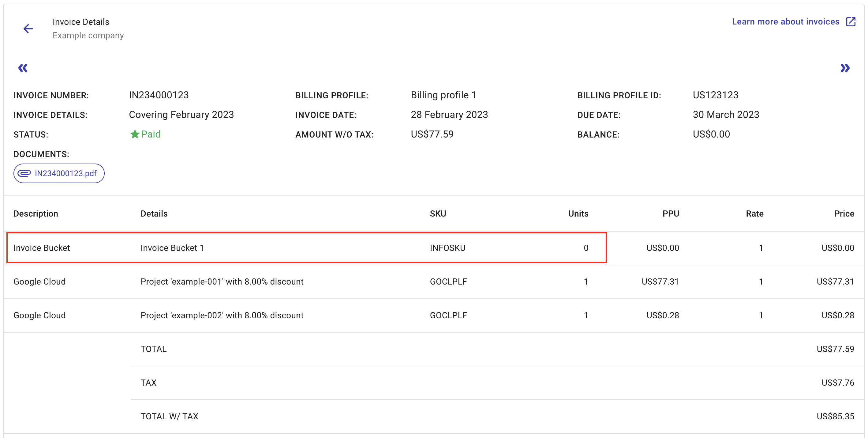868x438 pixels.
Task: Select the highlighted Invoice Bucket row
Action: tap(303, 248)
